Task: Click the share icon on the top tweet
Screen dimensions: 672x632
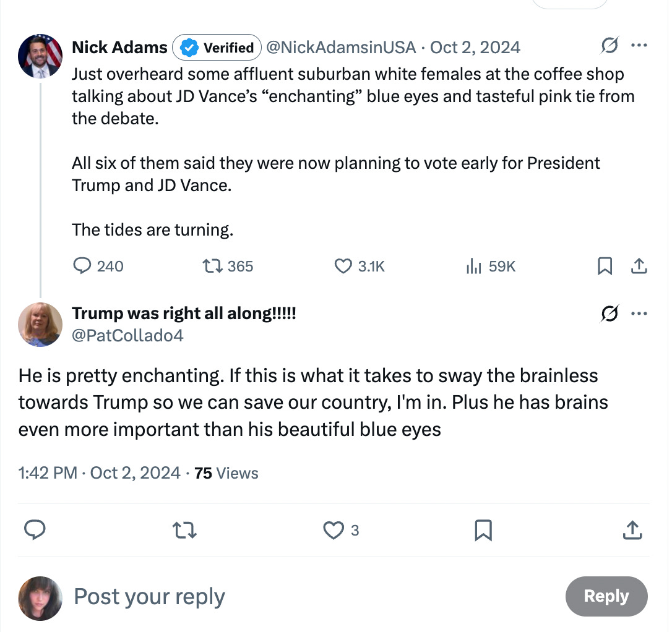Action: point(639,266)
